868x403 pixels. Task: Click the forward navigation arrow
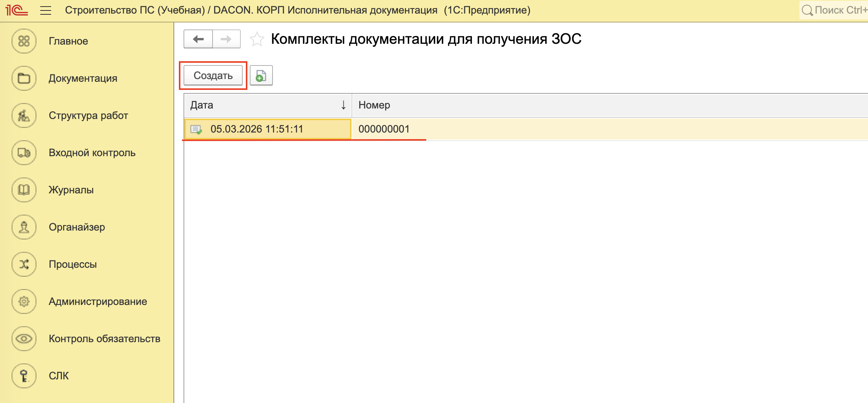[x=226, y=39]
